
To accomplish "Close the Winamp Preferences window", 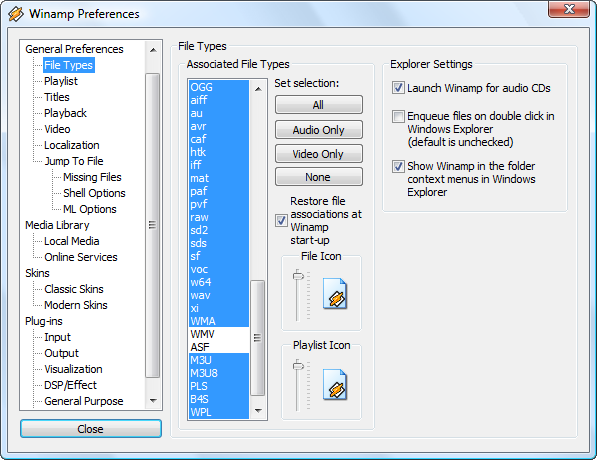I will 569,9.
